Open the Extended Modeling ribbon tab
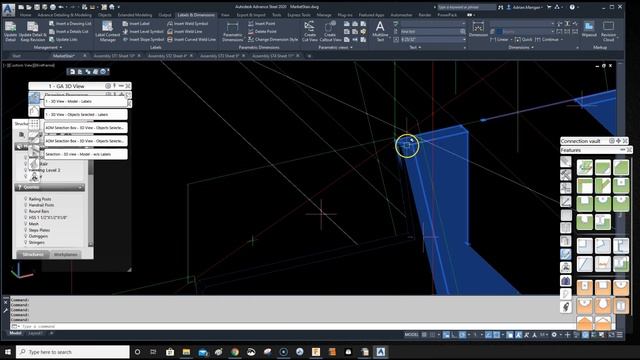The image size is (640, 360). pos(135,15)
